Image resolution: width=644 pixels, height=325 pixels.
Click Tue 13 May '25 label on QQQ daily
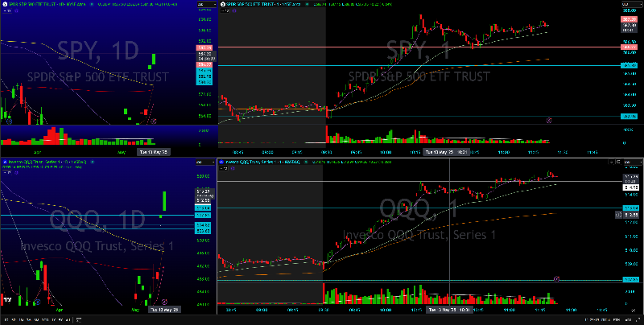[164, 310]
